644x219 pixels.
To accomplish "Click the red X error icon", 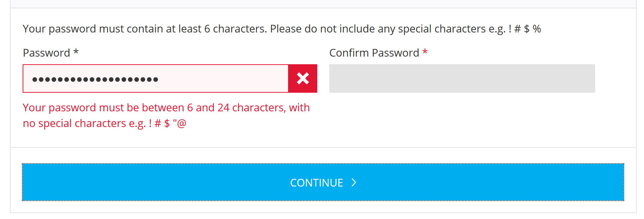I will point(303,78).
